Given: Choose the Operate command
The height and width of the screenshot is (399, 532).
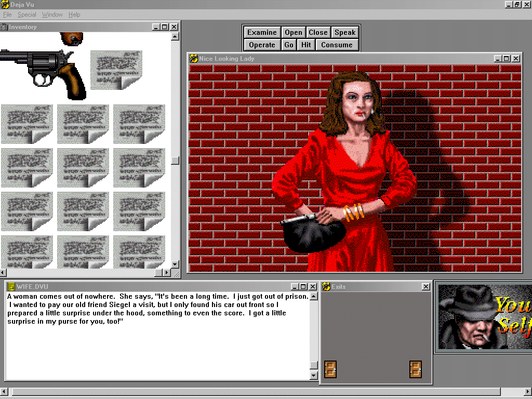Looking at the screenshot, I should (x=262, y=45).
